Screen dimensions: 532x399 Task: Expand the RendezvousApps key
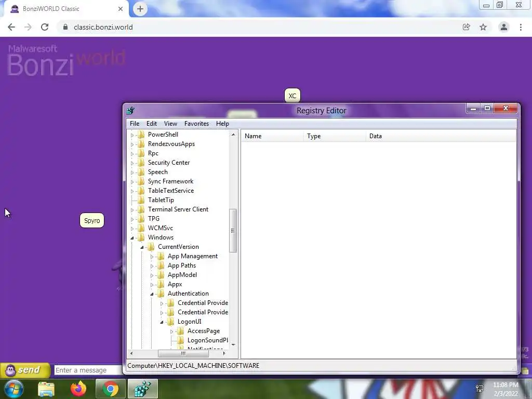click(132, 144)
